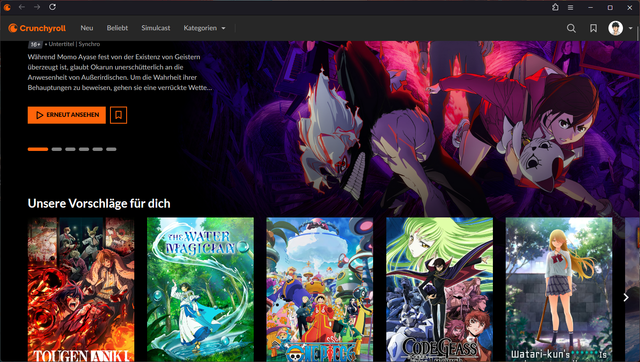This screenshot has width=640, height=362.
Task: Select the first active carousel indicator
Action: tap(38, 149)
